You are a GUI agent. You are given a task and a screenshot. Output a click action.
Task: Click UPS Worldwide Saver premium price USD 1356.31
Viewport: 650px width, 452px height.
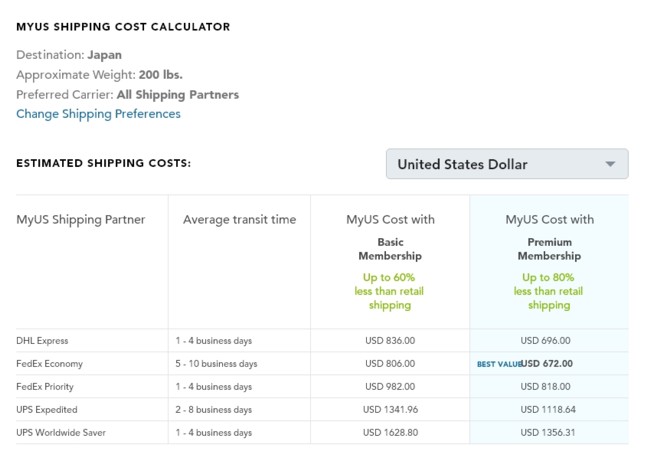coord(549,433)
